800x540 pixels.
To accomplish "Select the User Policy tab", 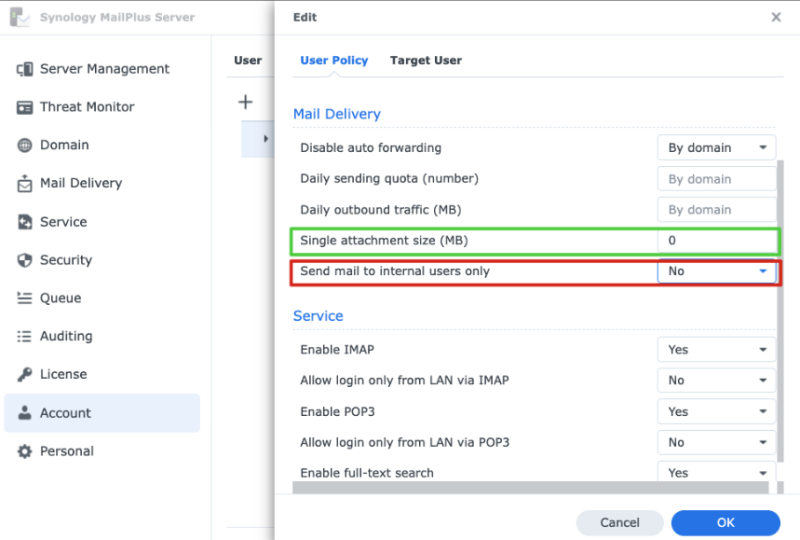I will point(334,61).
